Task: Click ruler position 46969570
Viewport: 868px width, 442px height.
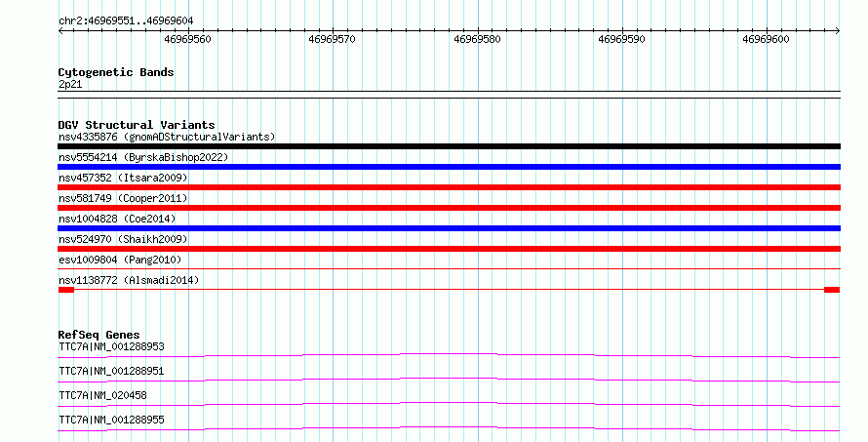Action: (x=333, y=39)
